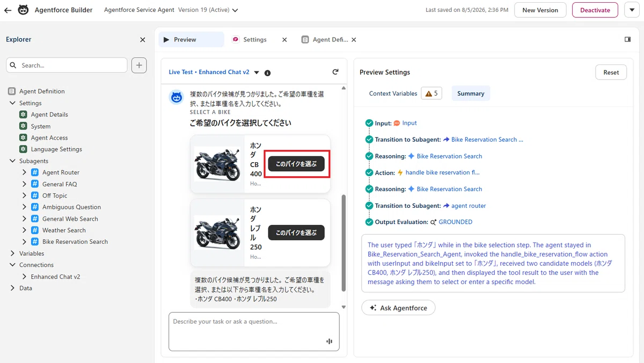The height and width of the screenshot is (363, 644).
Task: Click the ホンダ レブル250 bike thumbnail
Action: 217,232
